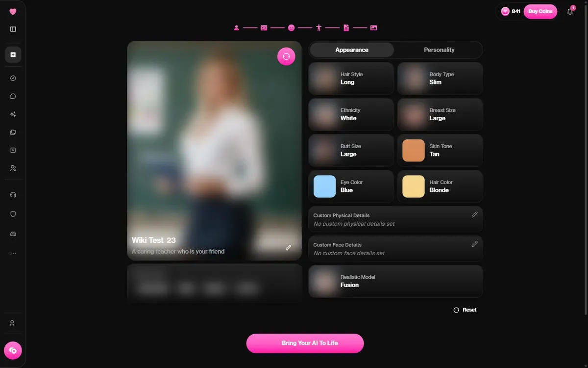Edit Custom Physical Details with pencil
This screenshot has width=588, height=368.
pos(474,214)
